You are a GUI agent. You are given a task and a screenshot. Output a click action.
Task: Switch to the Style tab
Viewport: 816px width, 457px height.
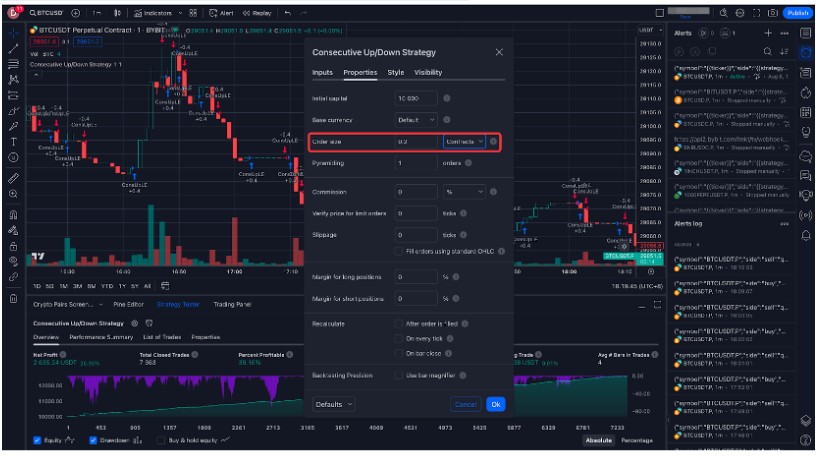click(x=396, y=72)
